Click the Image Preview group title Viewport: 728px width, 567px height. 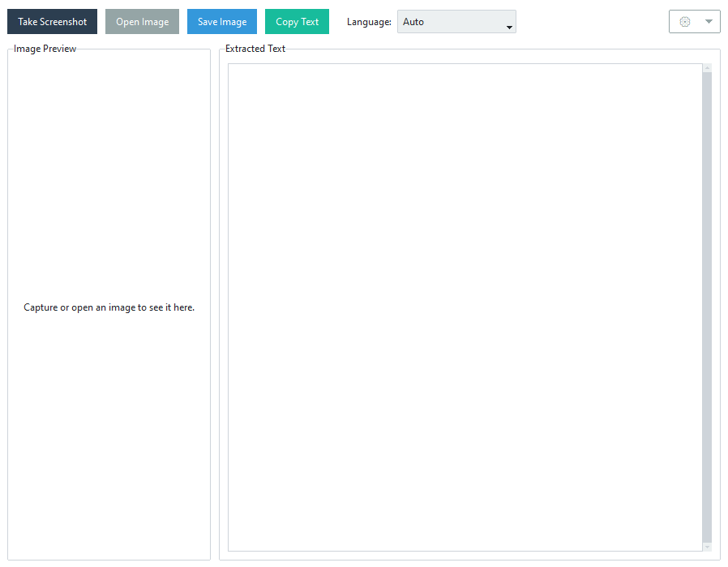(45, 49)
